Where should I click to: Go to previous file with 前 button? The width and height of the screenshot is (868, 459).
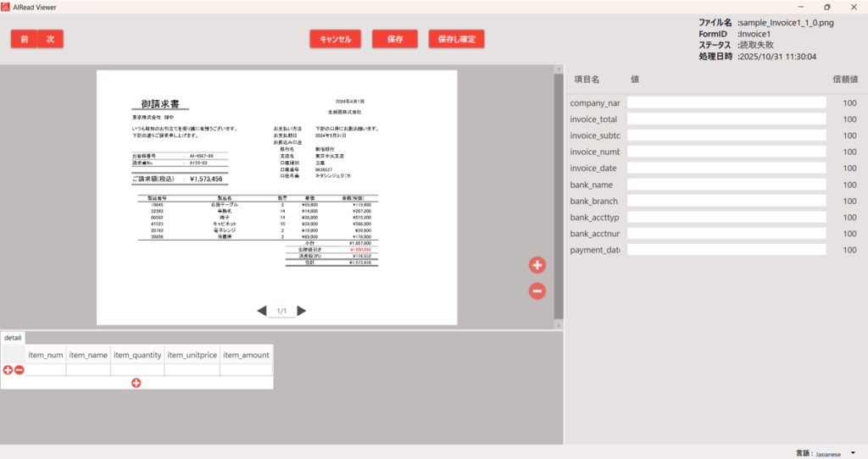point(24,39)
